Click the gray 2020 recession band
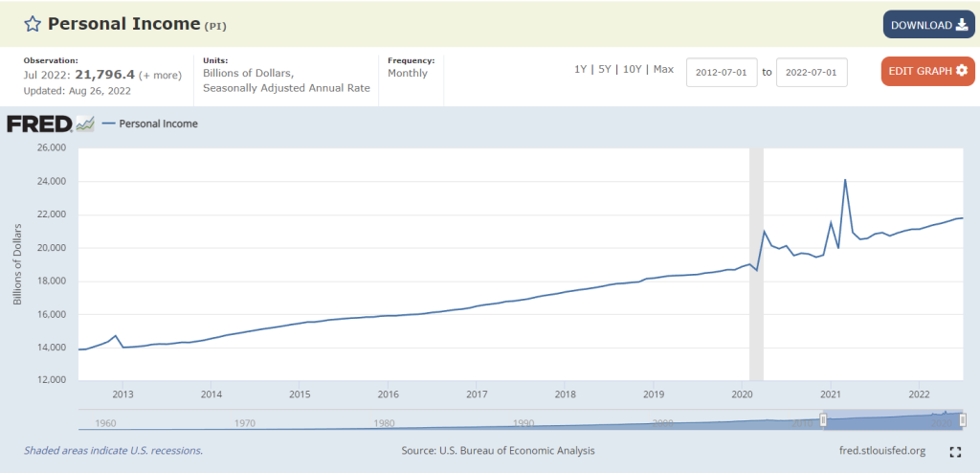Viewport: 980px width, 473px height. coord(756,264)
